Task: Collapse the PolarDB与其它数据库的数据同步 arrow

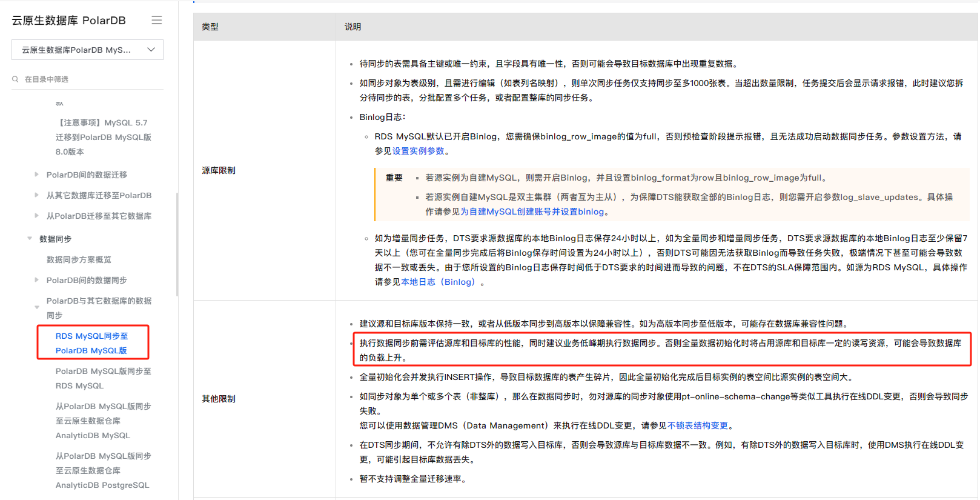Action: tap(37, 307)
